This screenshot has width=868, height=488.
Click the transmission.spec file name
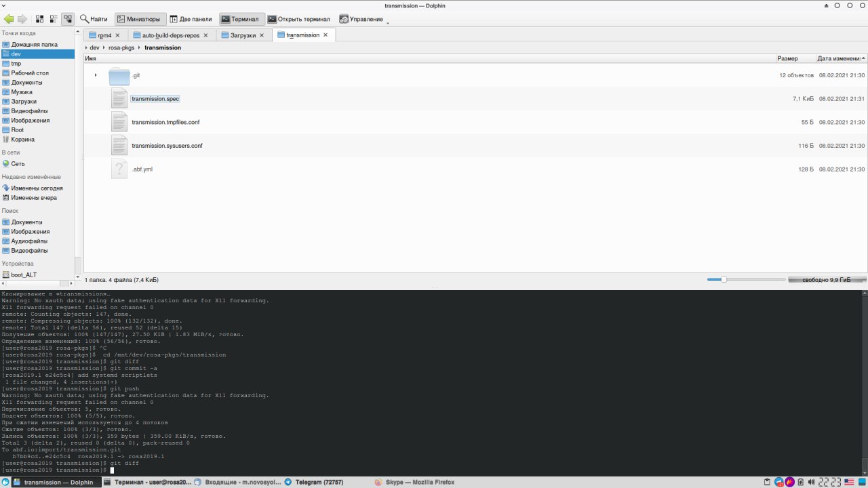[x=155, y=99]
